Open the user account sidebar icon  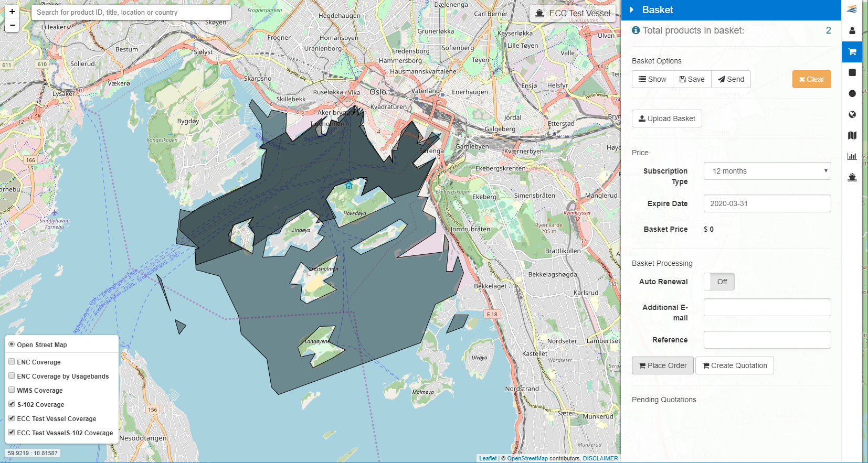[852, 31]
